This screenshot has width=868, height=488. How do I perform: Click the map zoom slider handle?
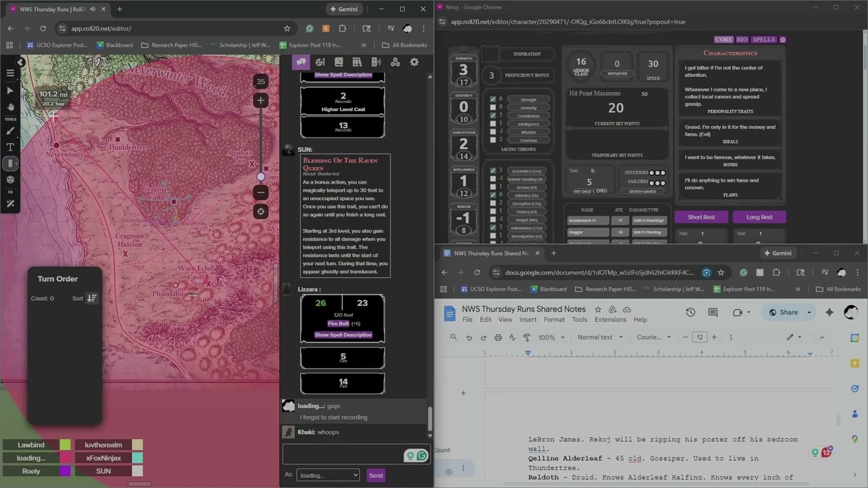pyautogui.click(x=260, y=176)
